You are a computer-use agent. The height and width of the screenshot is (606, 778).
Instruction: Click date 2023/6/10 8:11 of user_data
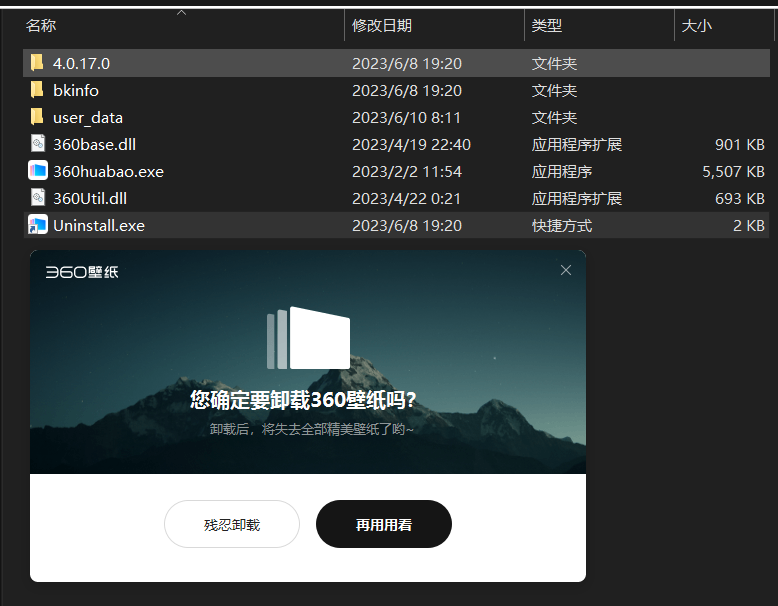406,118
